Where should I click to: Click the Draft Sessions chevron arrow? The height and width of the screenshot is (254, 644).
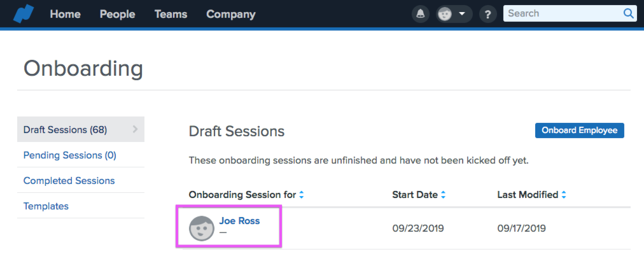click(x=135, y=129)
